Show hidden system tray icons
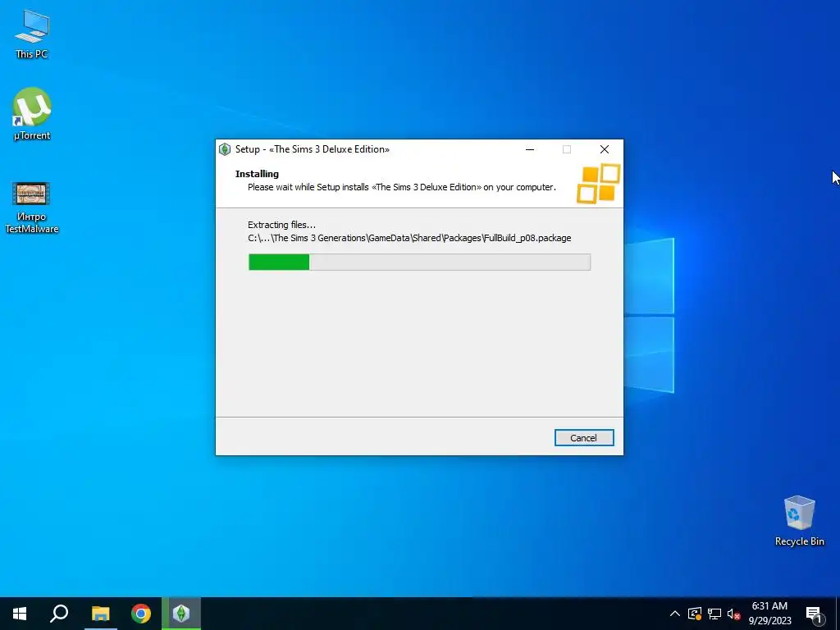The height and width of the screenshot is (630, 840). click(675, 614)
